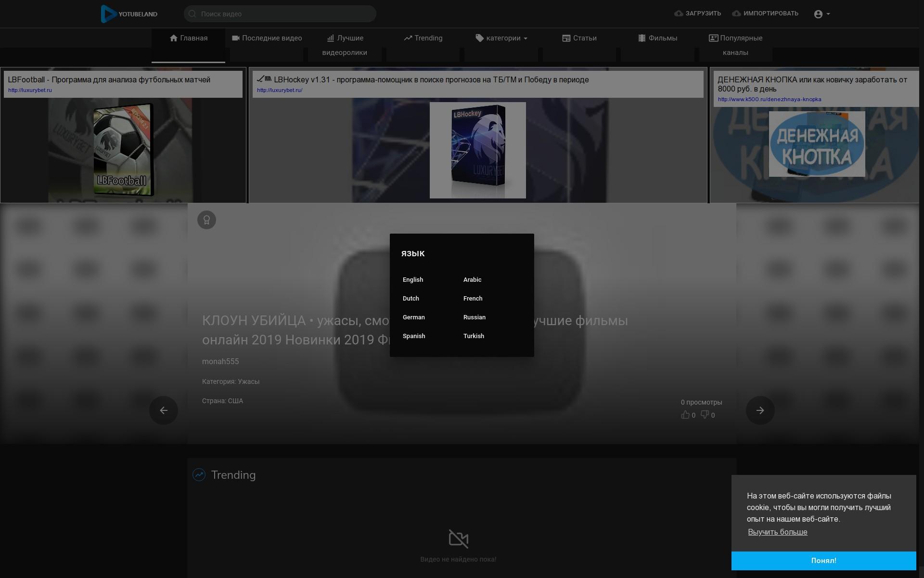Choose English from the language list
The width and height of the screenshot is (924, 578).
pyautogui.click(x=413, y=280)
